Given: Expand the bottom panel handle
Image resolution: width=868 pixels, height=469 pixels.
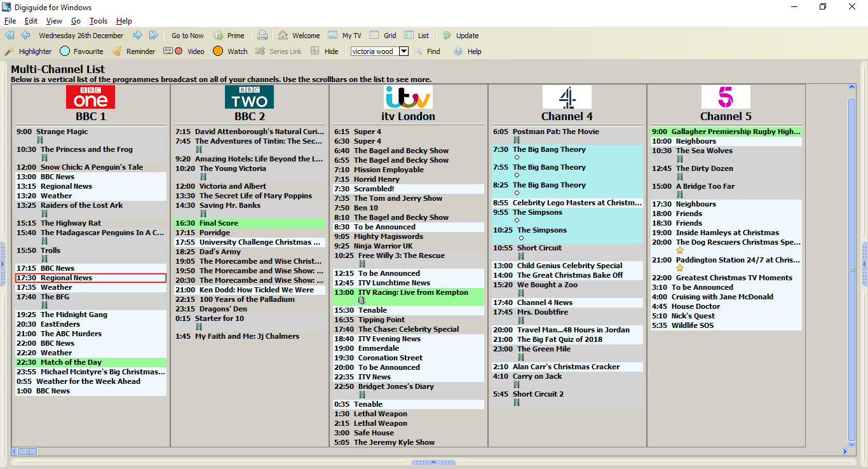Looking at the screenshot, I should coord(433,462).
